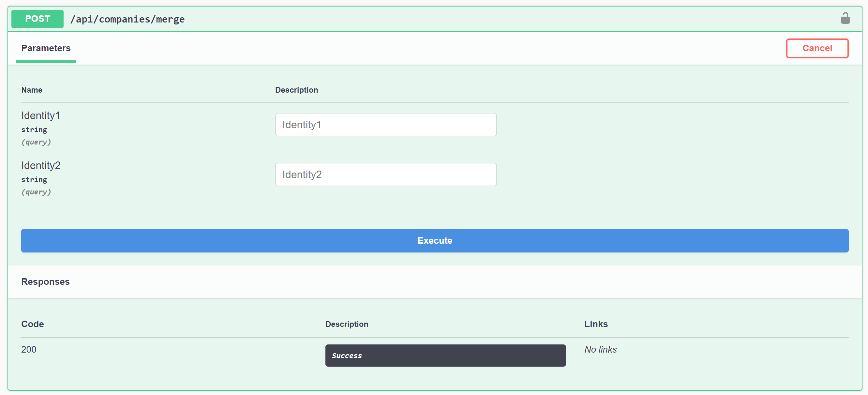Click the green POST method badge
Viewport: 868px width, 395px height.
[x=37, y=19]
